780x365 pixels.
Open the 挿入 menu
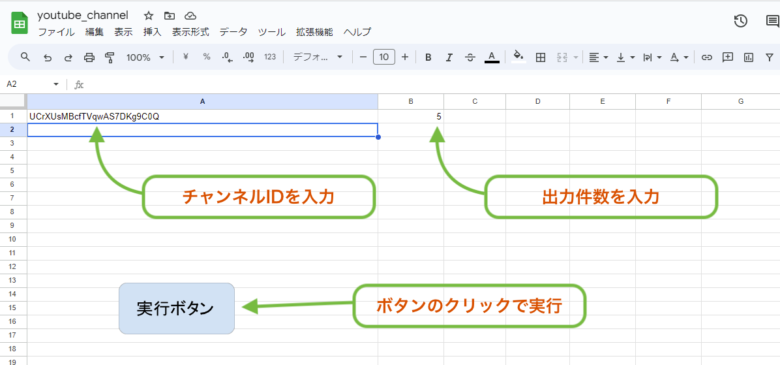(152, 32)
